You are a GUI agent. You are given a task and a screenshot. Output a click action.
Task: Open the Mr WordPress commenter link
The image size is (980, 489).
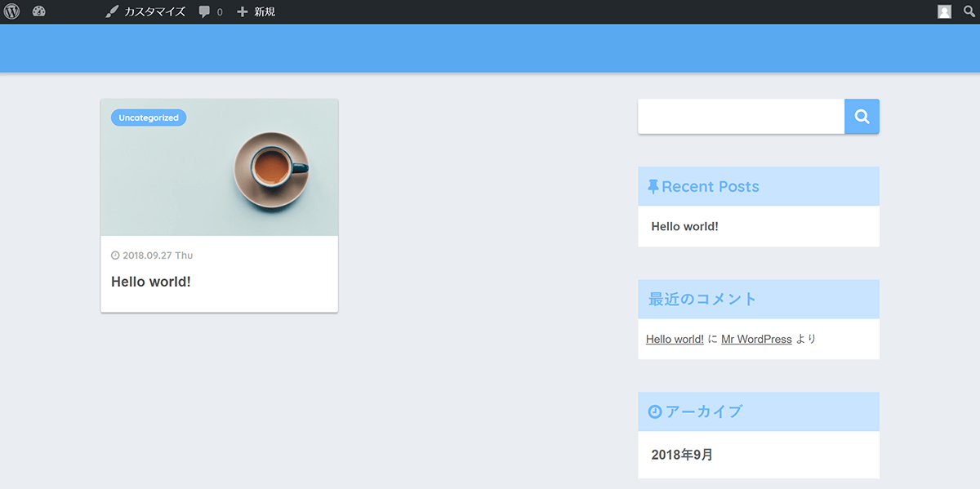point(756,339)
